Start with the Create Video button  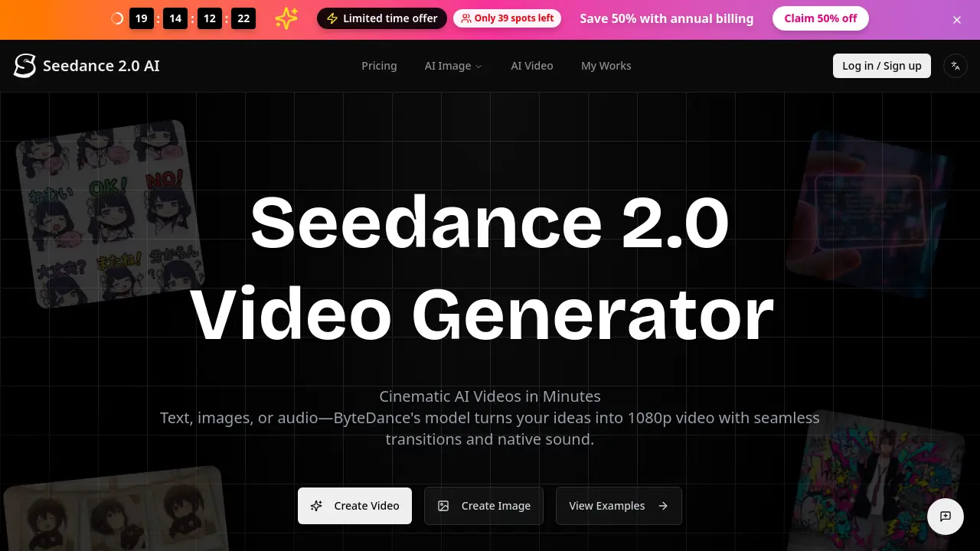click(354, 506)
